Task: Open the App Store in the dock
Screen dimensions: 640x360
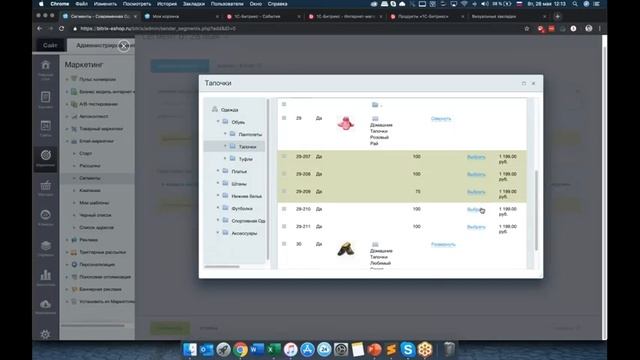Action: pos(307,349)
